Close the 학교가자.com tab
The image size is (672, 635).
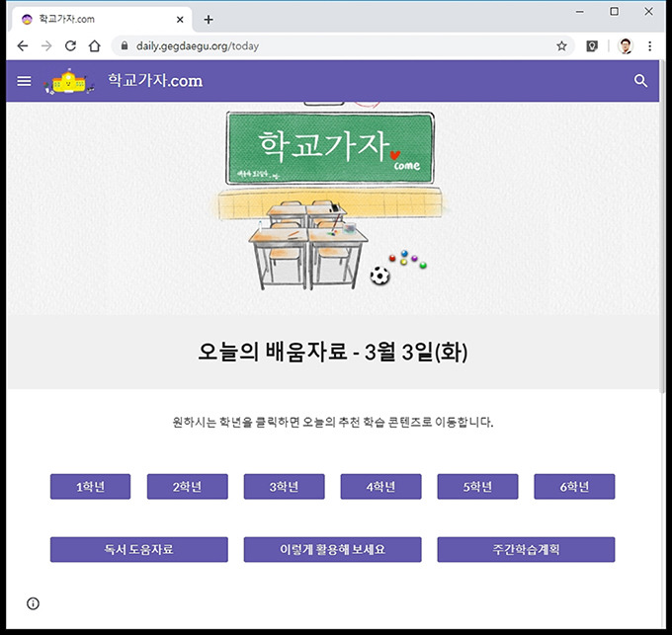click(x=180, y=20)
